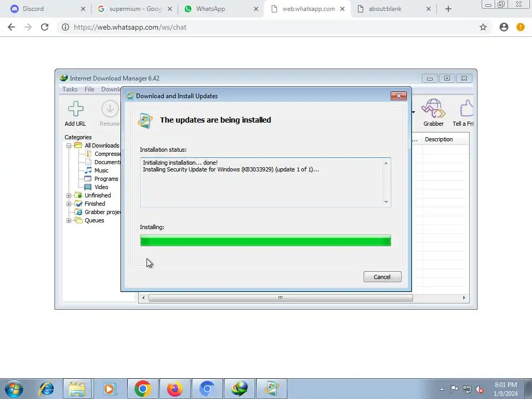The width and height of the screenshot is (532, 399).
Task: Click the taskbar clock showing 8:01 PM
Action: coord(506,389)
